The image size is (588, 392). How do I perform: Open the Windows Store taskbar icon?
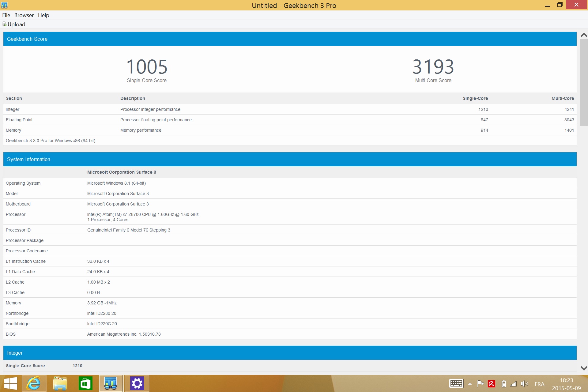(x=85, y=383)
